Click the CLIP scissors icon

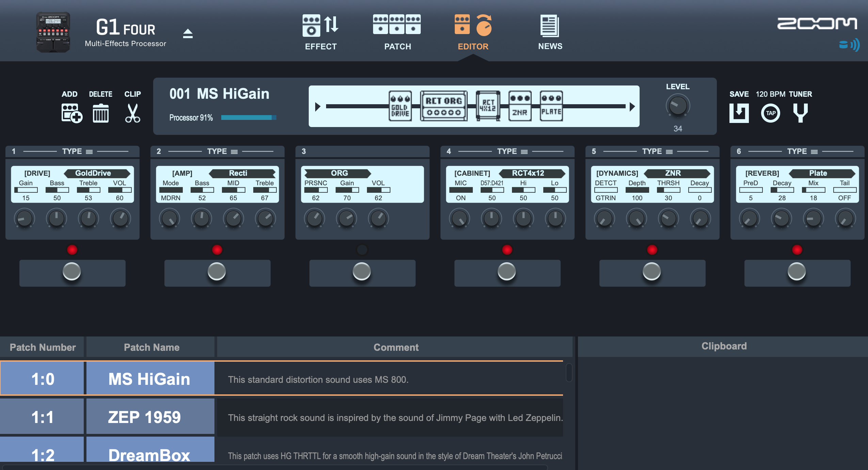tap(132, 113)
